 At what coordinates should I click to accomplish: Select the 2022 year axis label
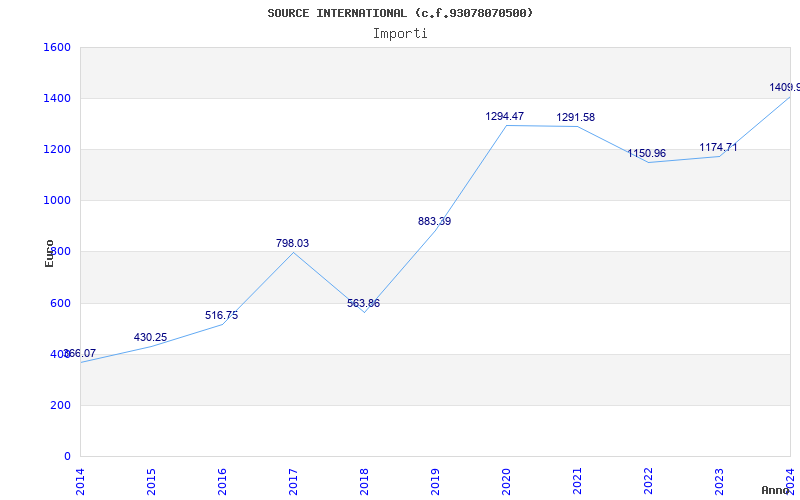649,479
